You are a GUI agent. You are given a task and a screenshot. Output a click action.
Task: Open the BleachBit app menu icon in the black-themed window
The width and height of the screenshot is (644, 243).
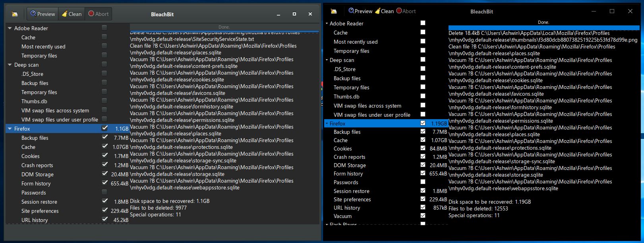[334, 11]
